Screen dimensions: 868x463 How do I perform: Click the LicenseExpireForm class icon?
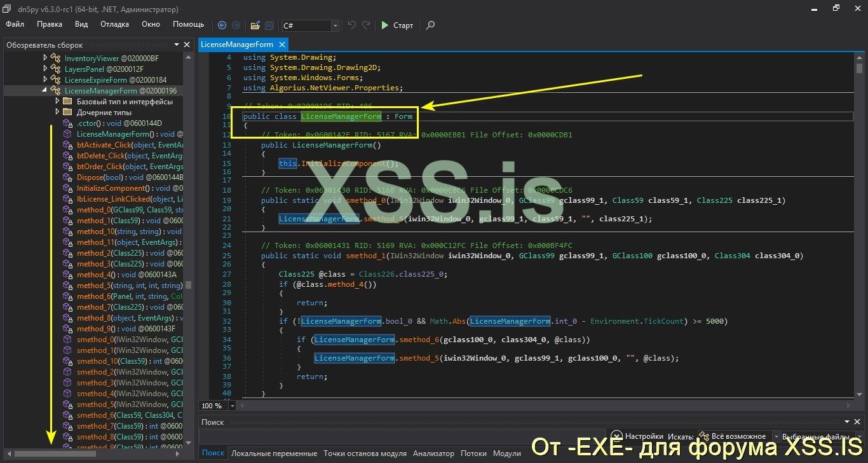pyautogui.click(x=56, y=80)
